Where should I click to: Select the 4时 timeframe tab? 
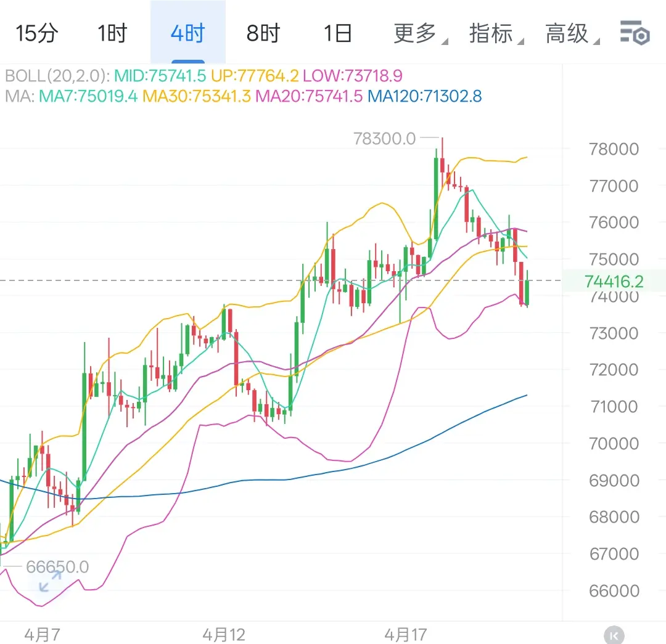point(187,33)
